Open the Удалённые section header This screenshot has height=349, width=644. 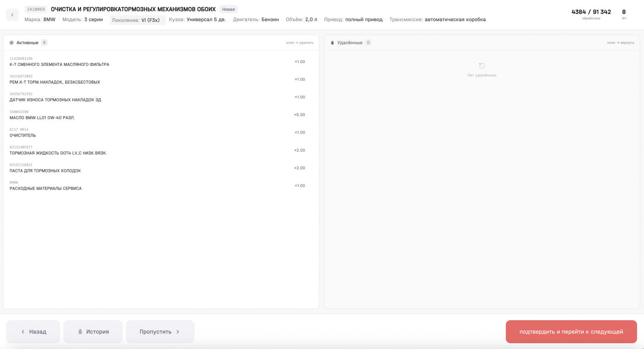tap(482, 42)
